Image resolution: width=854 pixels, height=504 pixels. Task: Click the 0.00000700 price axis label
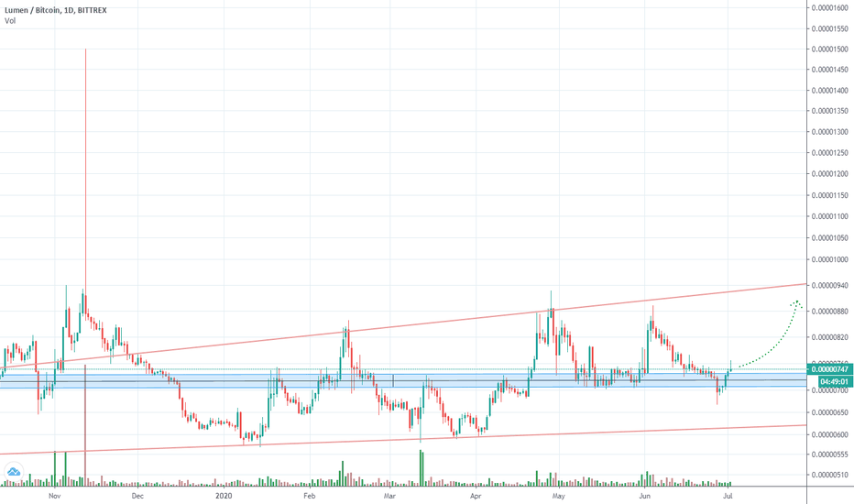click(829, 390)
